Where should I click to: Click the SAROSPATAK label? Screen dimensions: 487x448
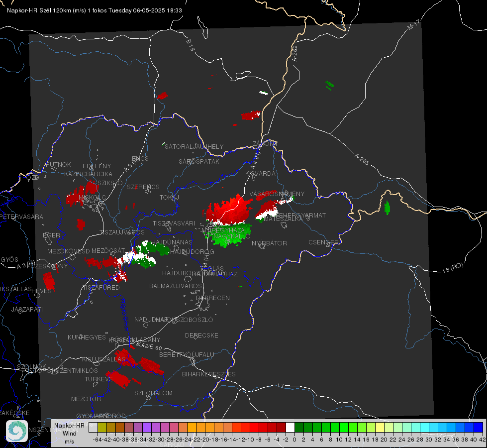point(199,162)
